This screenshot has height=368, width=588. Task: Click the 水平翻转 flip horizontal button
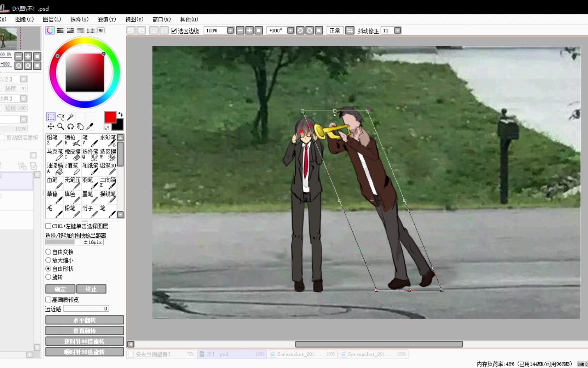(85, 320)
